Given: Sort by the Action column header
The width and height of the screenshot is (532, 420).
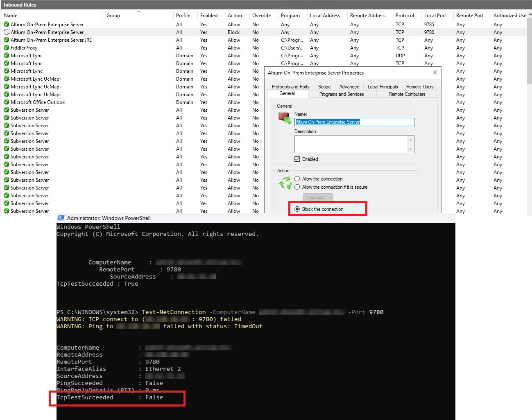Looking at the screenshot, I should point(238,16).
